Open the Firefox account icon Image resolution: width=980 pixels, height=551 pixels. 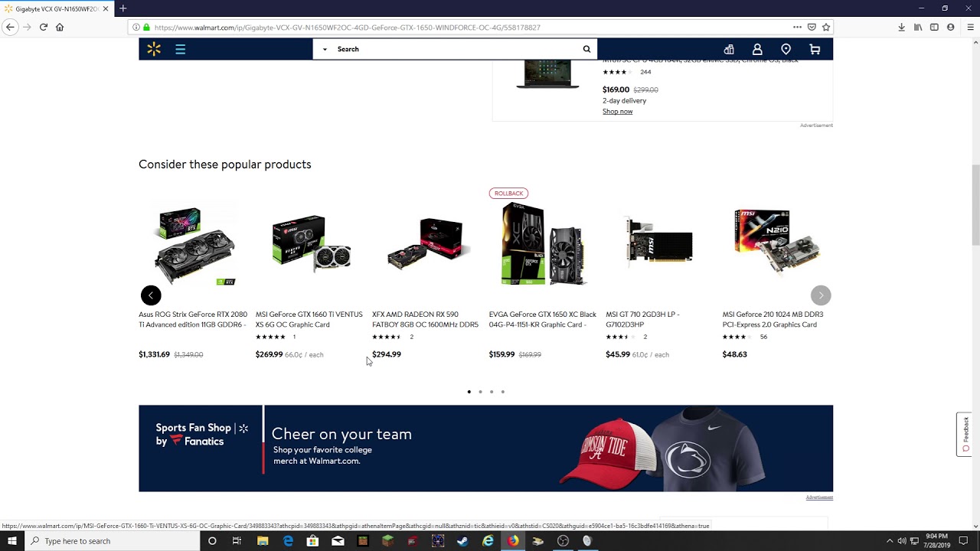tap(951, 27)
